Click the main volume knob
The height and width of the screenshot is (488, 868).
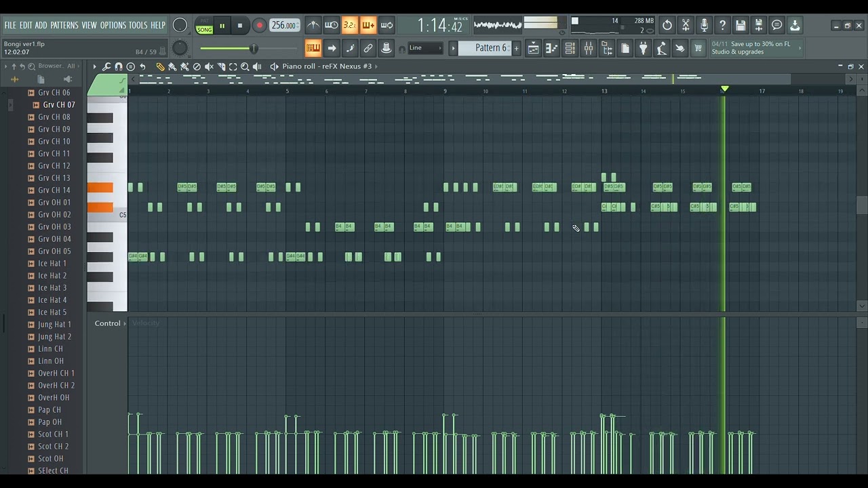[180, 25]
